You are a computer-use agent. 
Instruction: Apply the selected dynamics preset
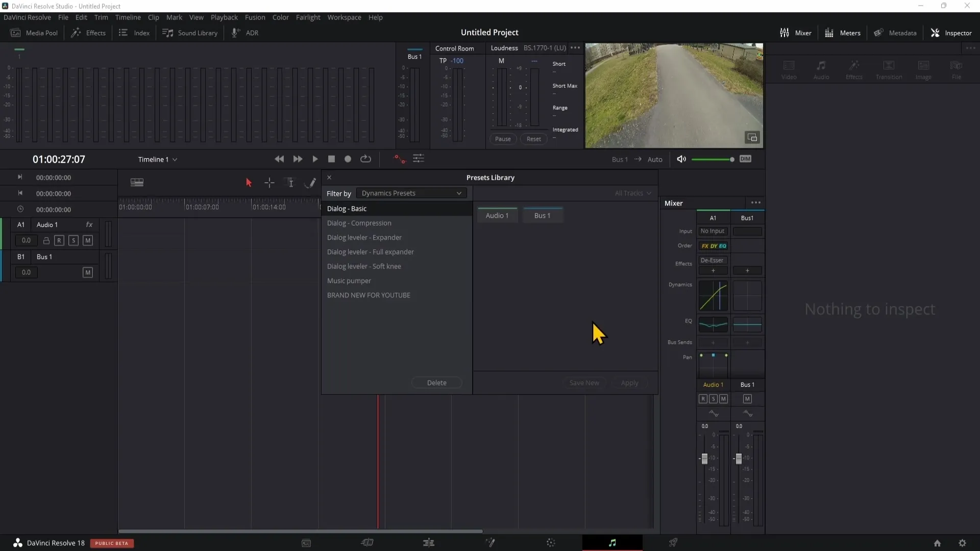(x=630, y=382)
